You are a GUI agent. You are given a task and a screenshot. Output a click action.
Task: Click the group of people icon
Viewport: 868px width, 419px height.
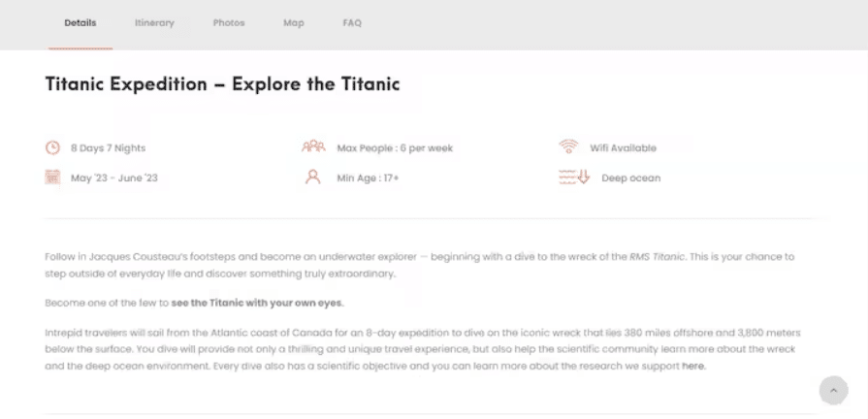click(x=313, y=146)
